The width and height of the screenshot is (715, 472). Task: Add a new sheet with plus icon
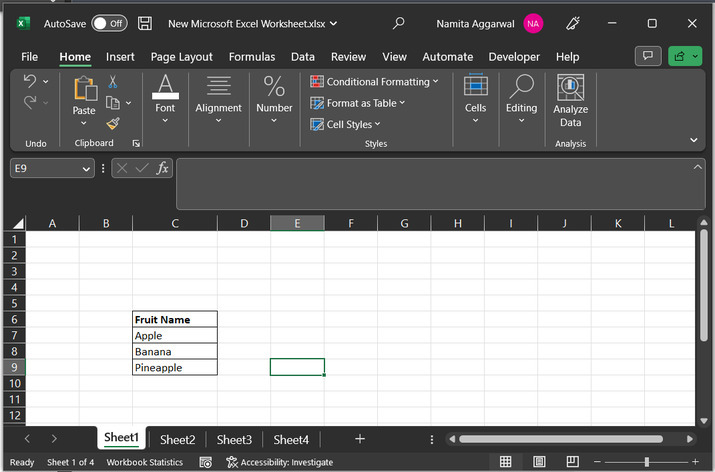360,439
